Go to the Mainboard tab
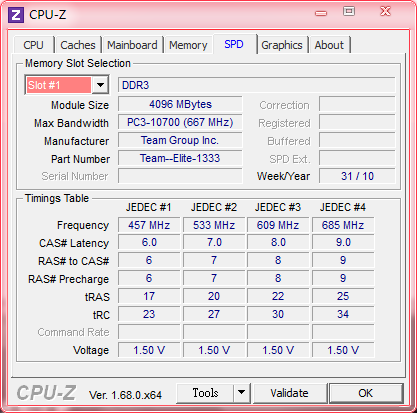 (x=132, y=45)
